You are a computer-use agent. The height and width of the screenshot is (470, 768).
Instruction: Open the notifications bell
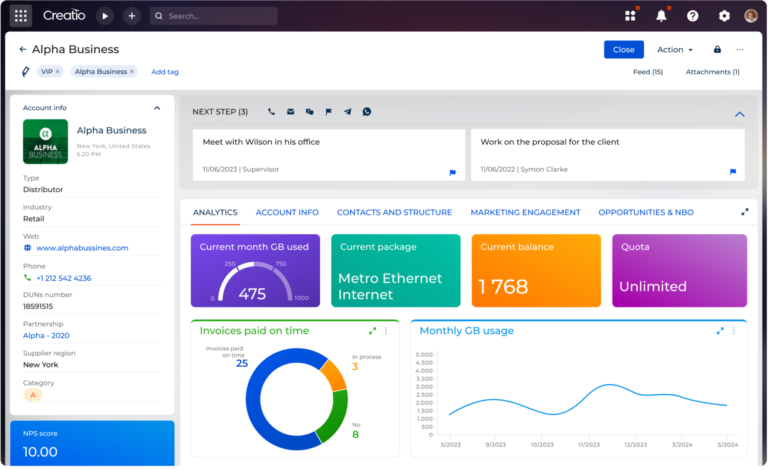661,16
